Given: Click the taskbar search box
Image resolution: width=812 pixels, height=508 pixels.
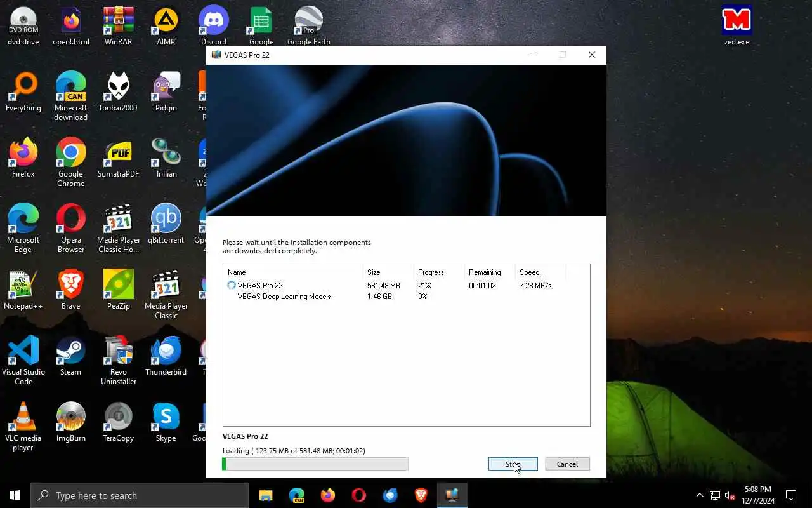Looking at the screenshot, I should (x=140, y=495).
